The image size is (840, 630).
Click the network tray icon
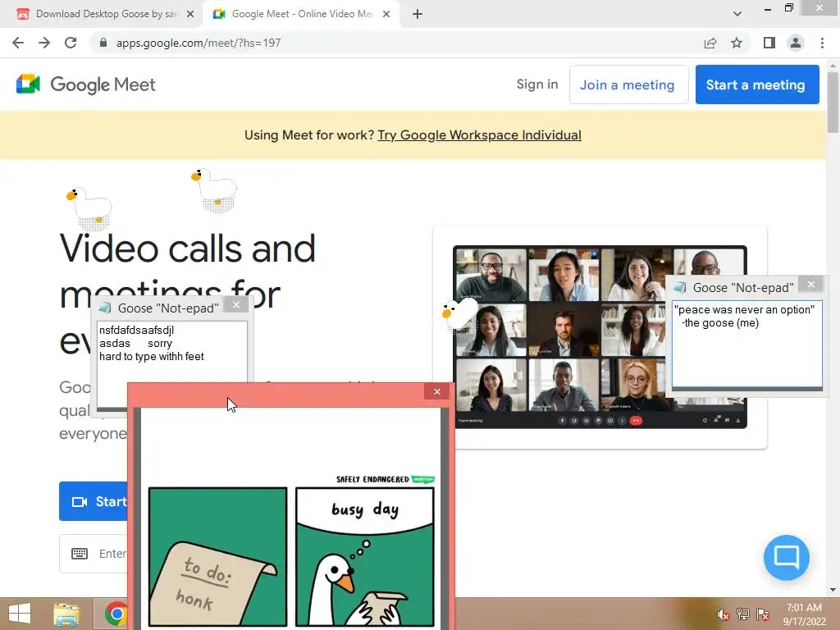743,614
